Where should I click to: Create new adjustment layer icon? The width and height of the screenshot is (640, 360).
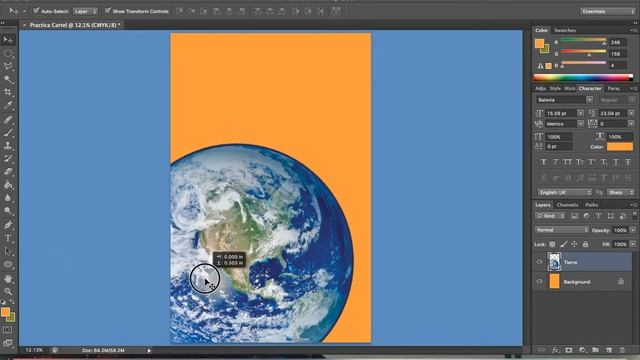[582, 350]
